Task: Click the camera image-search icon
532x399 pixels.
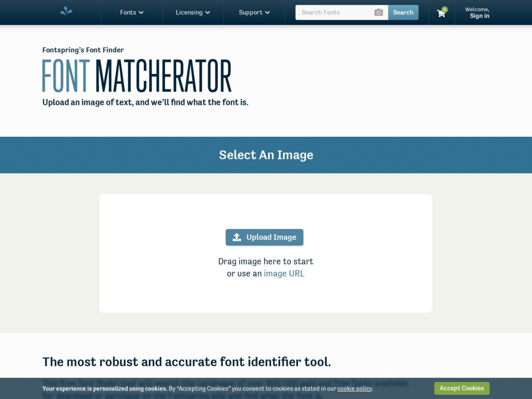Action: (x=379, y=13)
